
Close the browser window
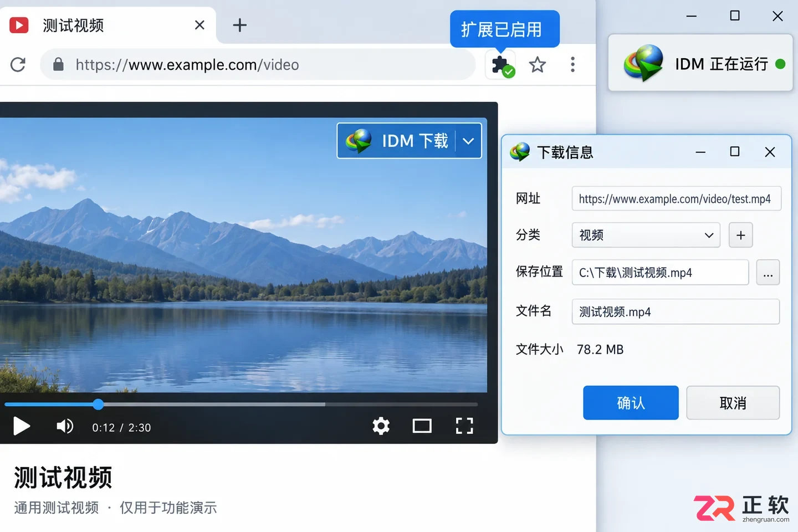tap(777, 16)
